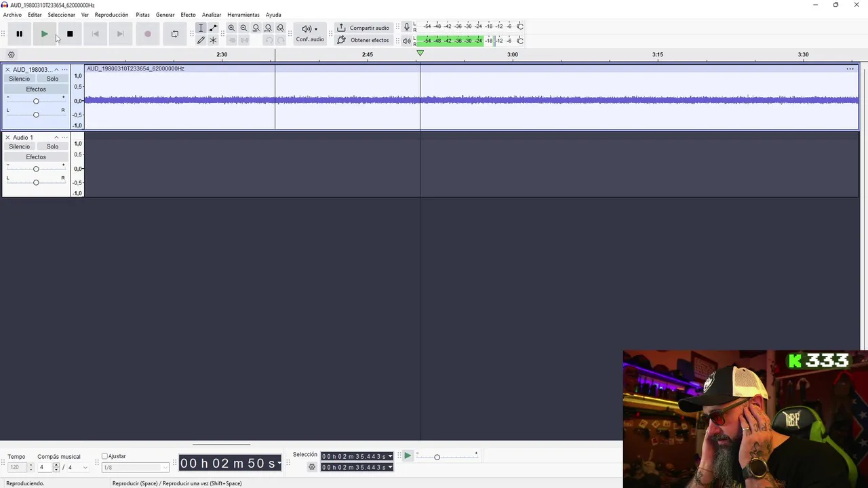Solo the Audio 1 track
The height and width of the screenshot is (488, 868).
tap(52, 146)
